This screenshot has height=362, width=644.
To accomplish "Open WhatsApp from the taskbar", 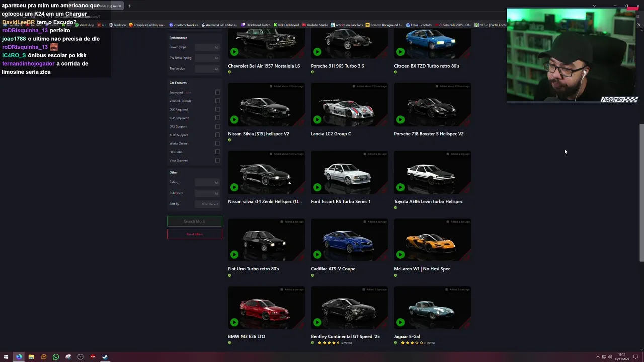I will tap(56, 357).
